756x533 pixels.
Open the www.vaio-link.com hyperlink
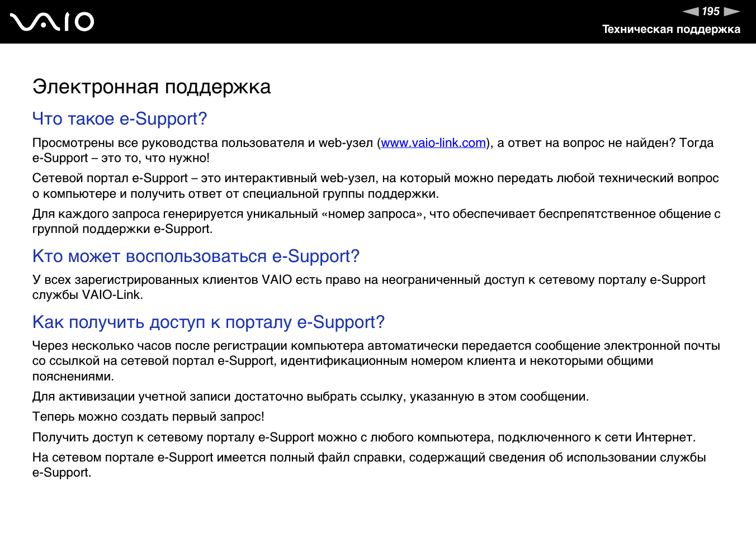click(433, 143)
